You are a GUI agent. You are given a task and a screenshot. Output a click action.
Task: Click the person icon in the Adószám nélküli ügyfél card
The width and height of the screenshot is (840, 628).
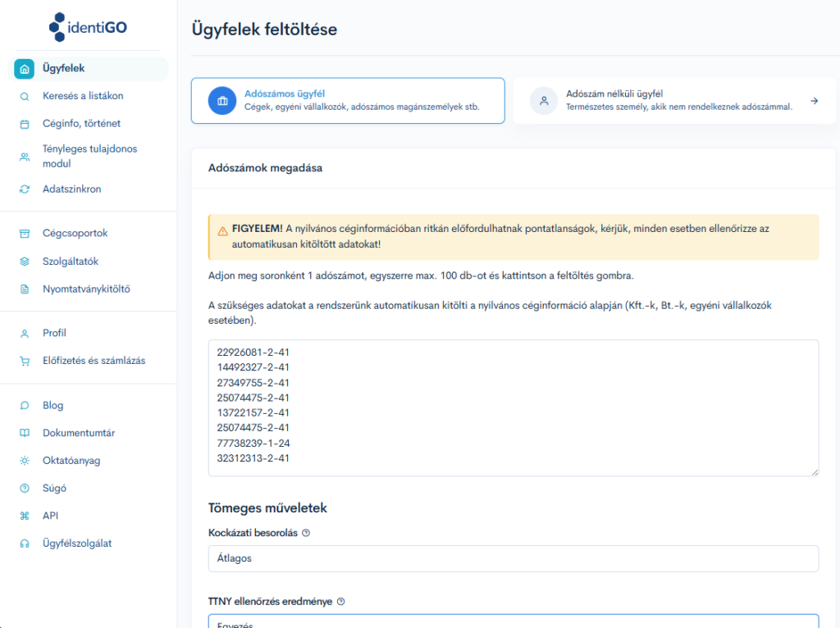coord(544,101)
